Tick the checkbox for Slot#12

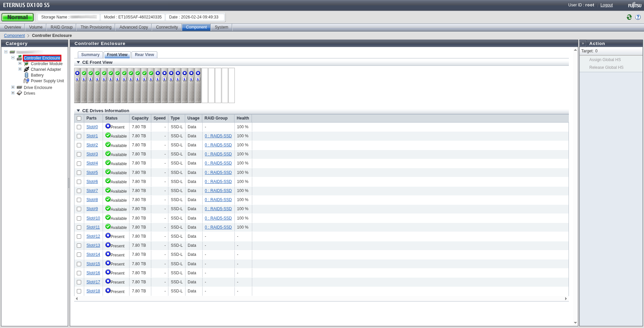tap(79, 237)
